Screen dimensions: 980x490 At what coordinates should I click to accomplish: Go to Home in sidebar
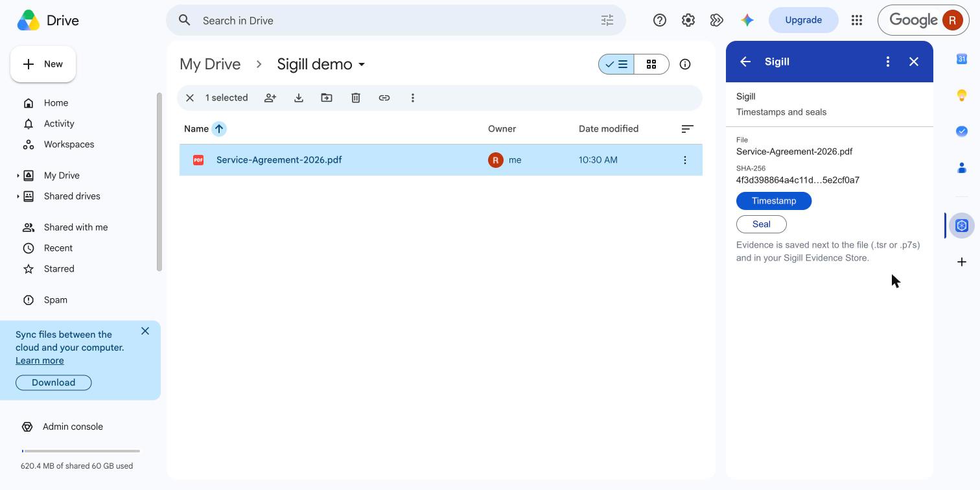point(56,103)
